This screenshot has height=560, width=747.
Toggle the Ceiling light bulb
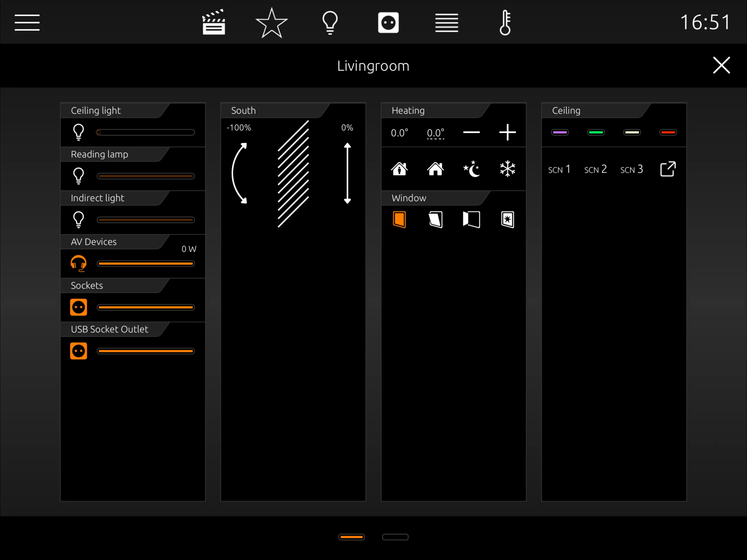coord(79,132)
